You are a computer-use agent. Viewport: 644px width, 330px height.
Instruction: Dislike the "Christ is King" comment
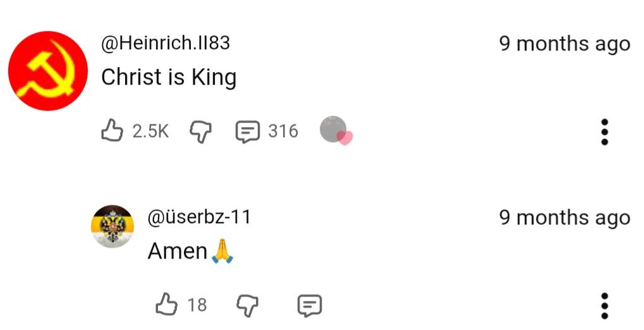click(x=200, y=131)
